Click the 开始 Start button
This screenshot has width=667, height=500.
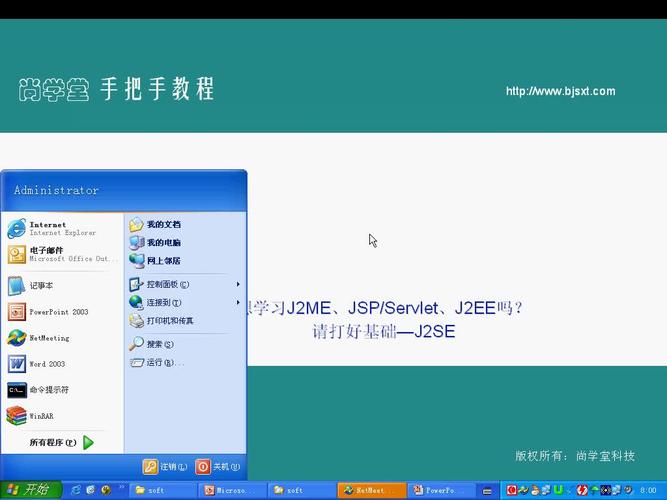pyautogui.click(x=31, y=490)
